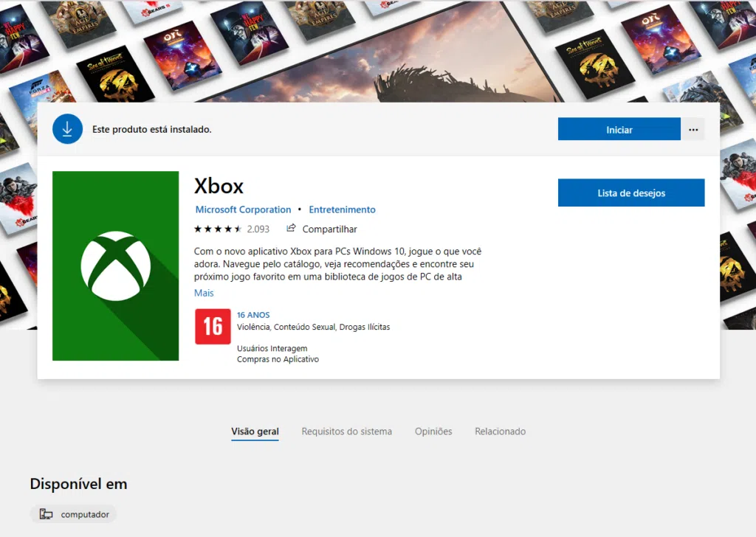
Task: Expand the description with Mais
Action: coord(203,293)
